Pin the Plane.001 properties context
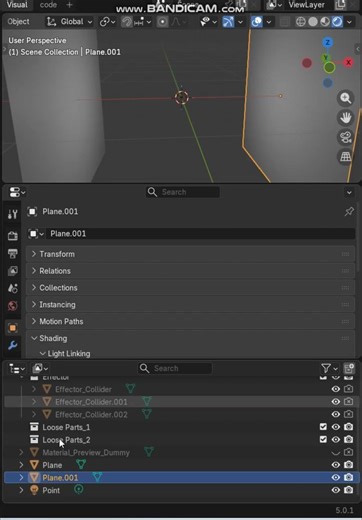 349,211
